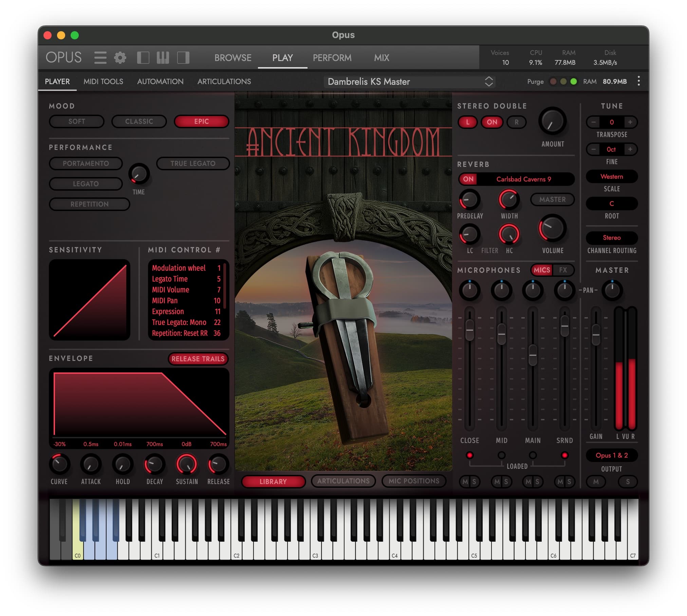Toggle the virtual keyboard icon
The width and height of the screenshot is (687, 616).
point(163,58)
